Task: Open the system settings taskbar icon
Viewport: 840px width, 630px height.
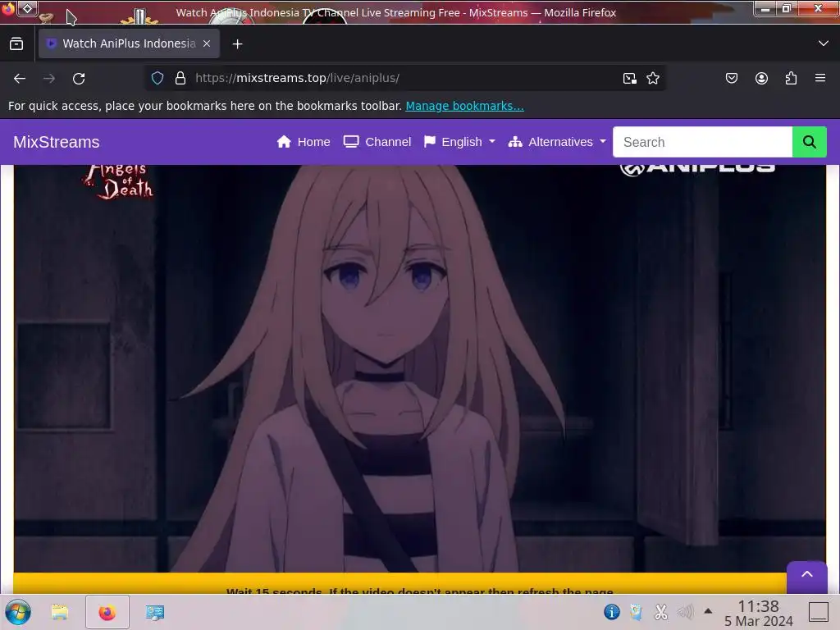Action: pos(155,612)
